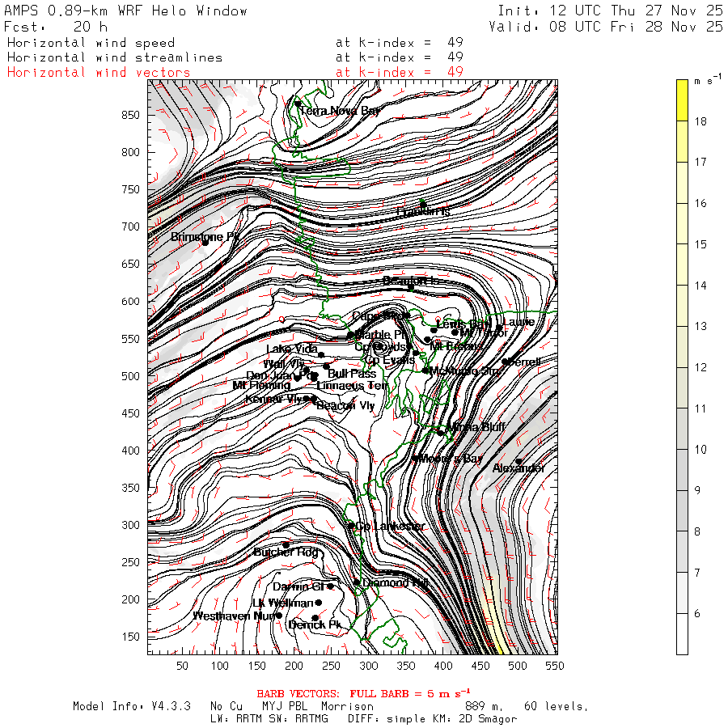728x728 pixels.
Task: Click the '60 levels,' text
Action: pyautogui.click(x=556, y=706)
